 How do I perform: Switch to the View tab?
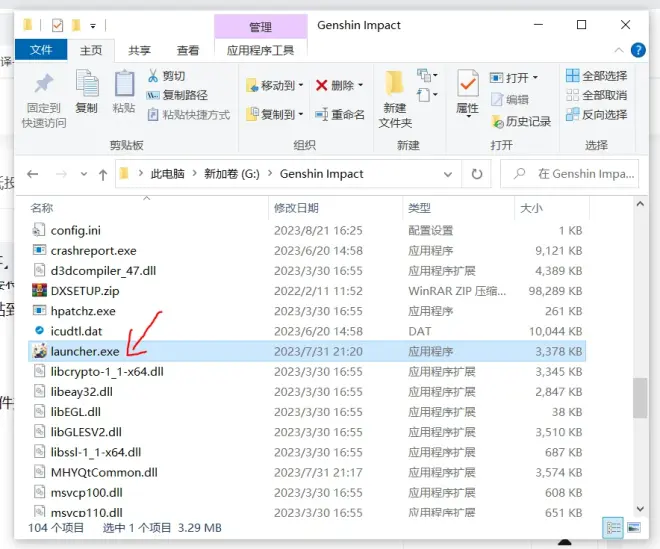188,50
